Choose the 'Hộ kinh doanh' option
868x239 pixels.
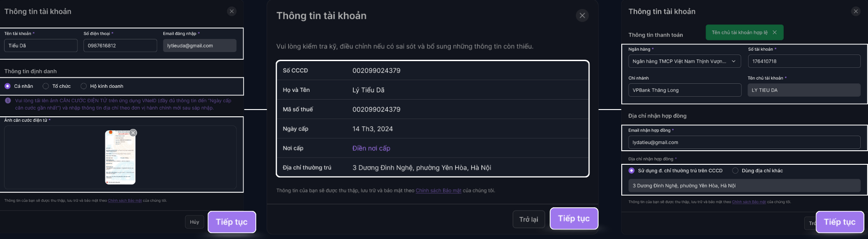click(83, 86)
